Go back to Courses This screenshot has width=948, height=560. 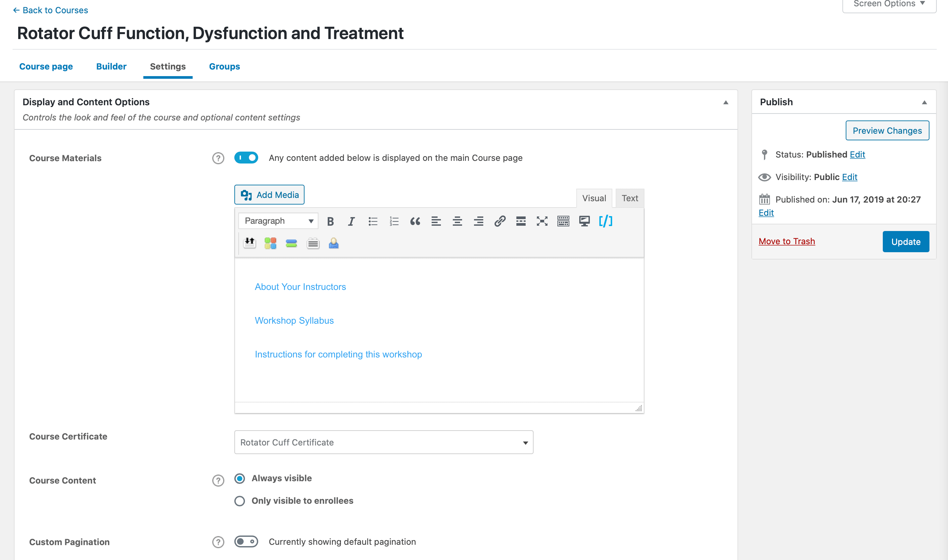[x=50, y=10]
